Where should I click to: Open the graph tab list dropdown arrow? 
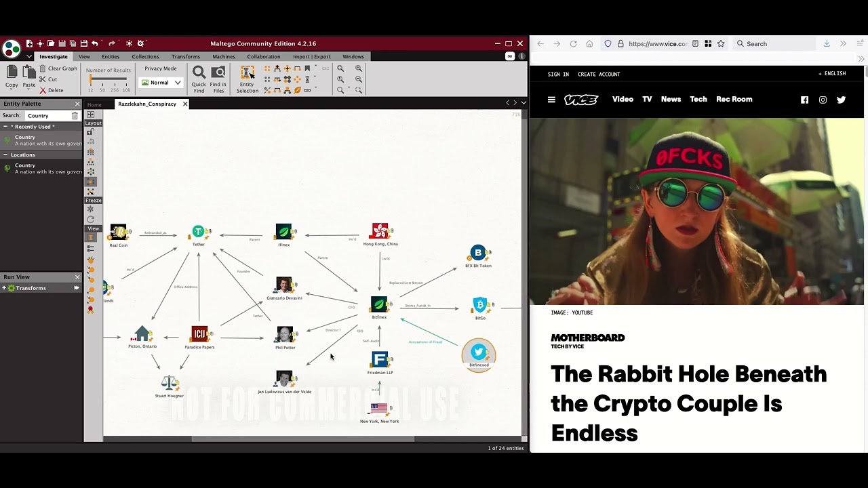tap(523, 103)
